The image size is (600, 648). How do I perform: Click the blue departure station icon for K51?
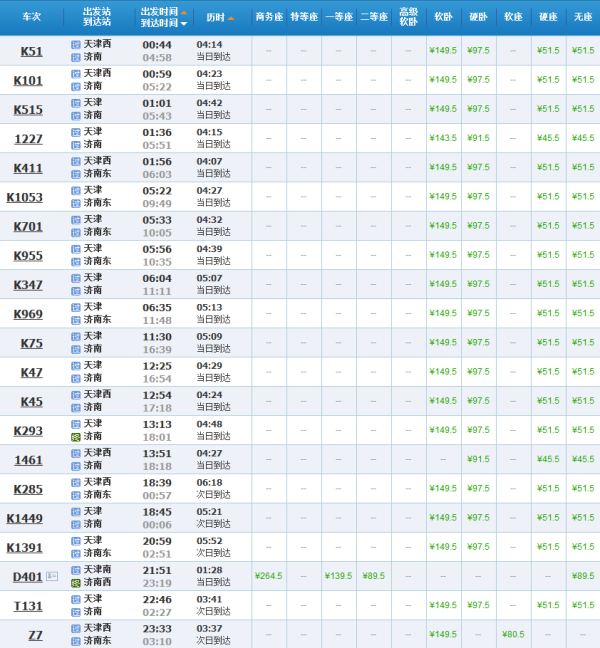click(76, 45)
